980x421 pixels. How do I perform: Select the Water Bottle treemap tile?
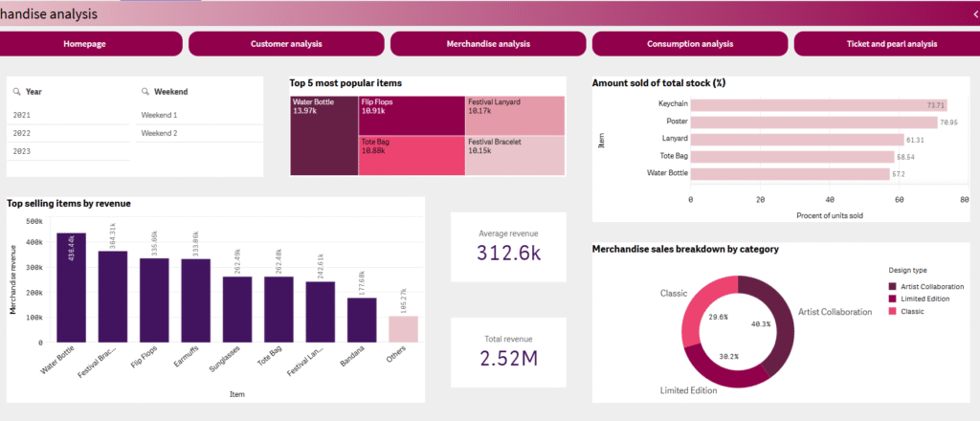pyautogui.click(x=323, y=136)
